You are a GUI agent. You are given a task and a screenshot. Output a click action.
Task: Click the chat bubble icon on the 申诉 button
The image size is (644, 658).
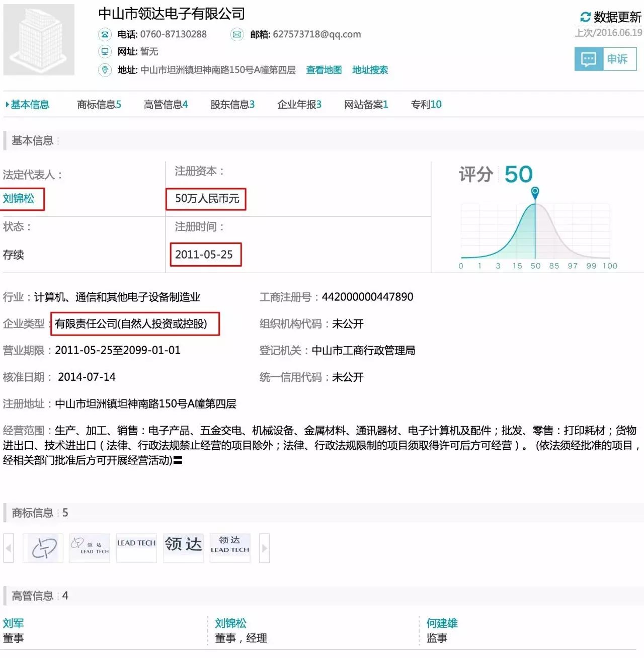pos(588,59)
